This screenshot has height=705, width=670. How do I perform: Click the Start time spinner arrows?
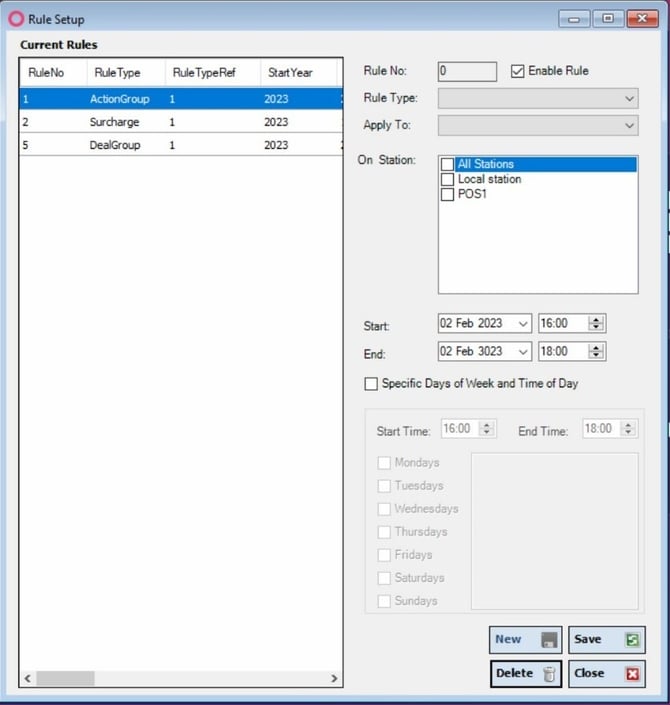point(596,323)
